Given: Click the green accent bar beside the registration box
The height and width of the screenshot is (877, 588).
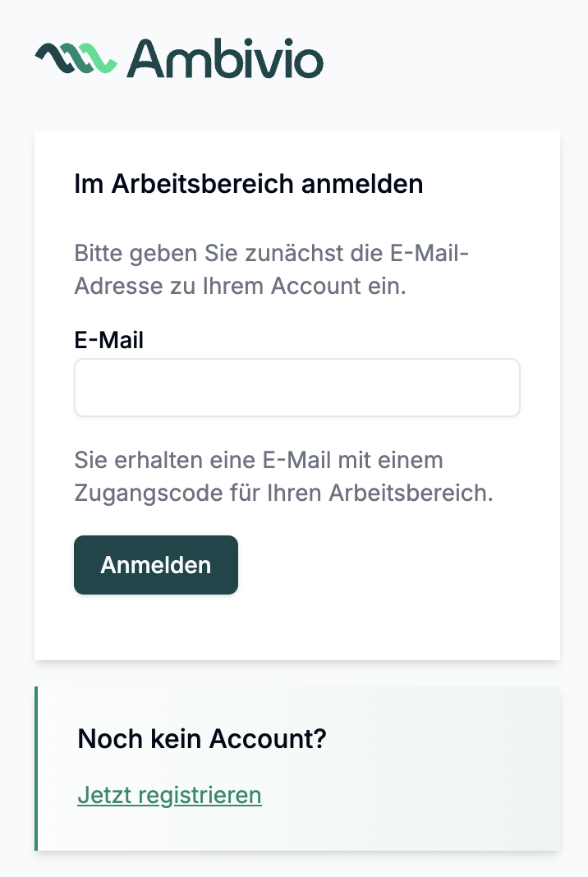Looking at the screenshot, I should coord(36,769).
